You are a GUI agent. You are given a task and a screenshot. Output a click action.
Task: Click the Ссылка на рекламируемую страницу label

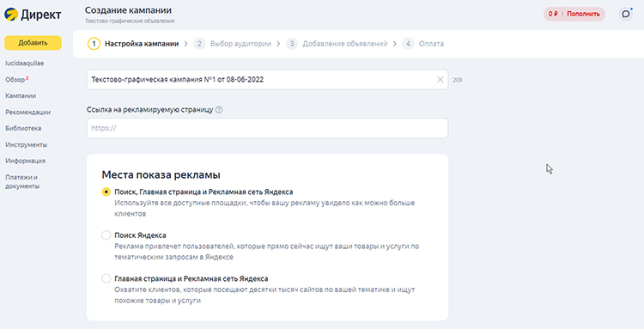(150, 110)
